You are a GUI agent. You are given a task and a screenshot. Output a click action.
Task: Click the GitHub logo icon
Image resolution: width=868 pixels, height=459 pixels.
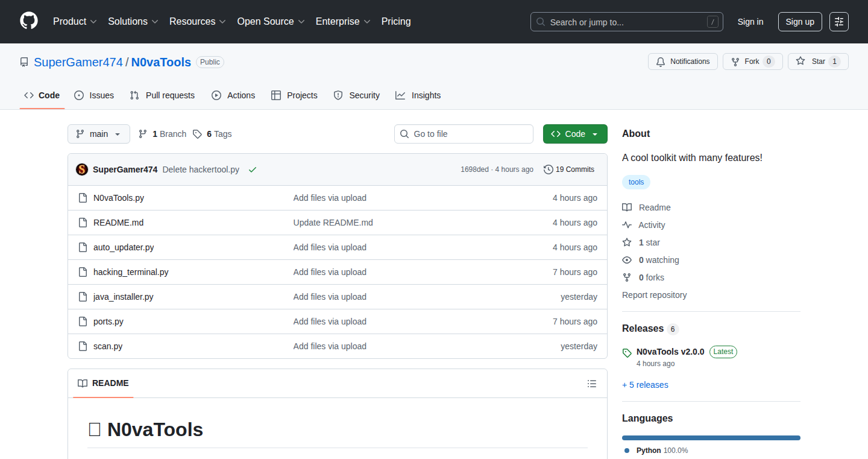pyautogui.click(x=29, y=21)
